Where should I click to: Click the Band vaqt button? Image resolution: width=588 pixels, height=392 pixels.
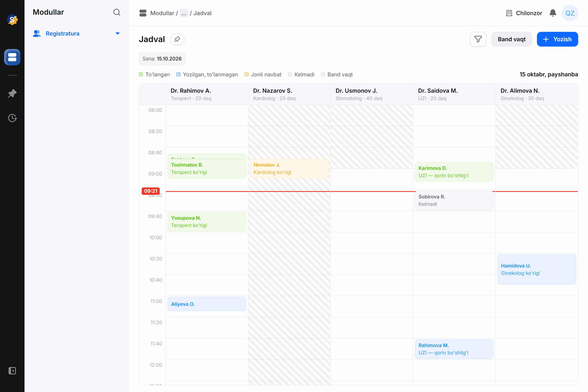pyautogui.click(x=511, y=39)
